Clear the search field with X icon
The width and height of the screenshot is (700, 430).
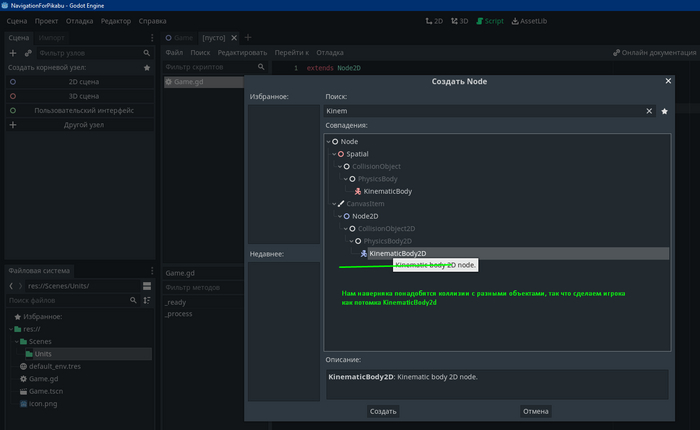[x=649, y=111]
